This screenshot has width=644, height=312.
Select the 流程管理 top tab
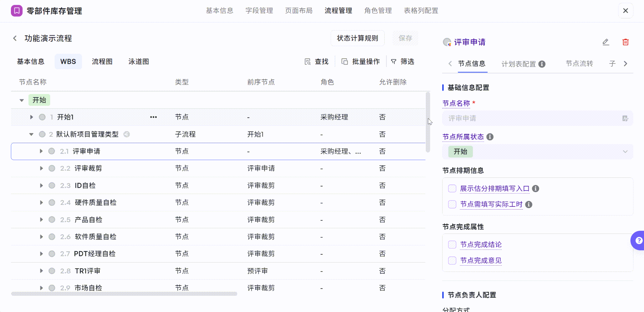(x=338, y=11)
